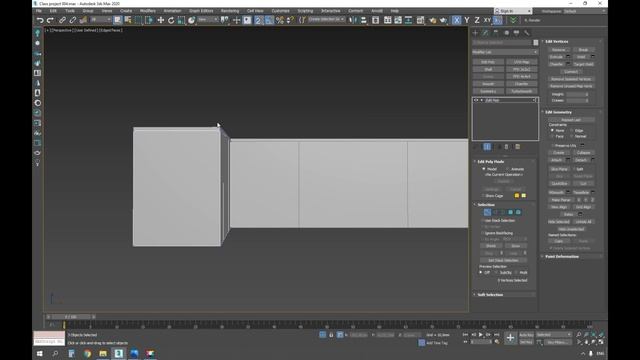Enable Use Stack Selection checkbox
Screen dimensions: 640x360
(x=483, y=220)
